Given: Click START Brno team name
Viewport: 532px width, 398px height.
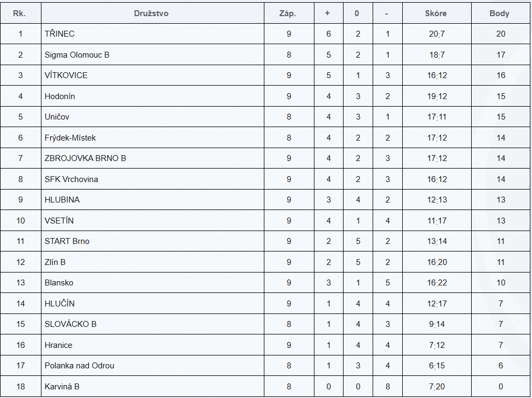Looking at the screenshot, I should [67, 241].
